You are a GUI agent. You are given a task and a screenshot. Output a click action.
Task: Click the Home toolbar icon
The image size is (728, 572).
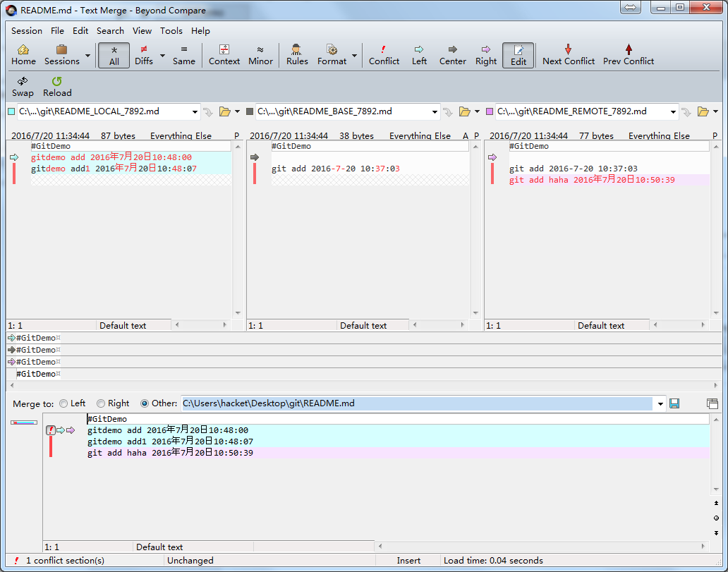tap(23, 55)
